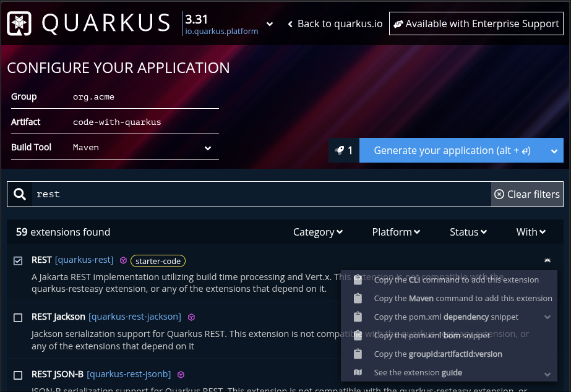Image resolution: width=571 pixels, height=392 pixels.
Task: Click the cube icon next to quarkus-rest-jackson
Action: point(191,317)
